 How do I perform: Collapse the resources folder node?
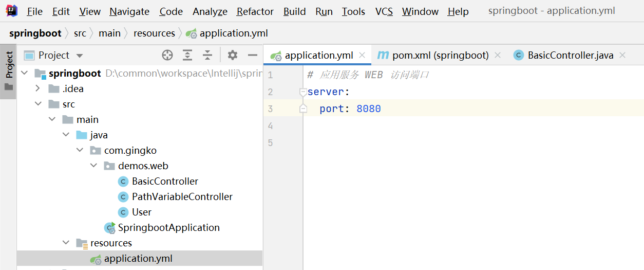click(x=66, y=243)
